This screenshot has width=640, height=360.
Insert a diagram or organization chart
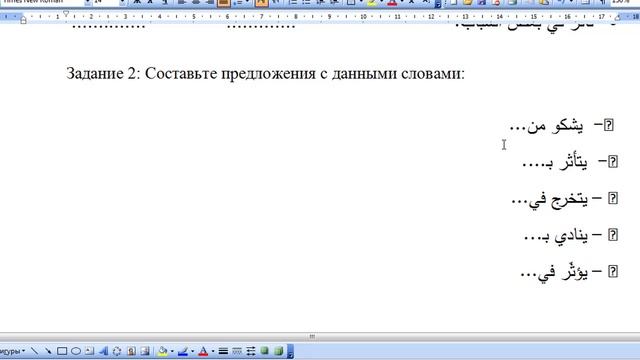[117, 351]
